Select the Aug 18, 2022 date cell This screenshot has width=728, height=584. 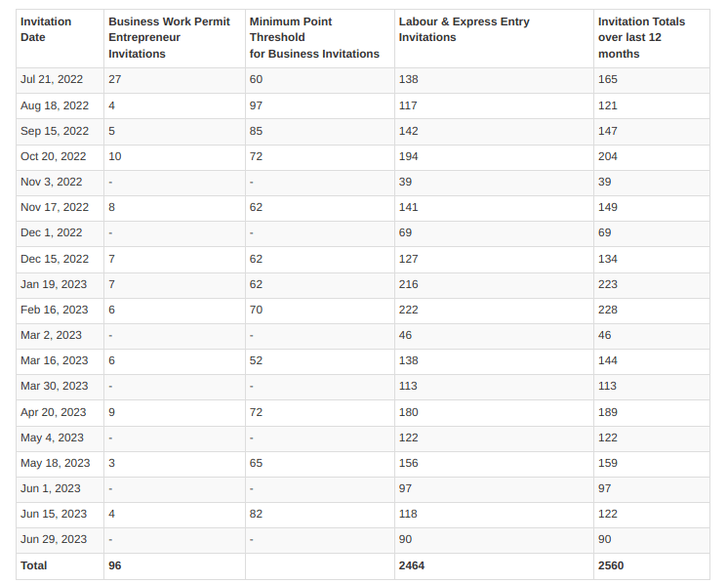click(55, 105)
